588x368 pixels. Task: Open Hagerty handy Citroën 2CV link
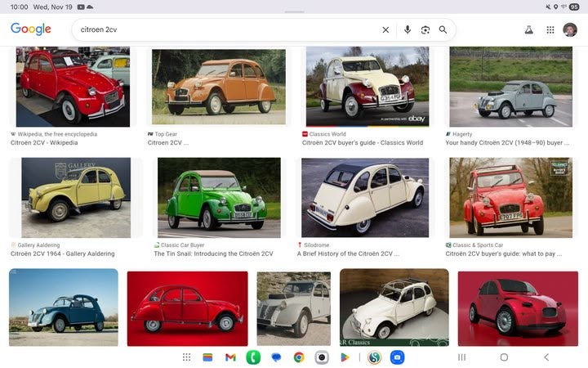pyautogui.click(x=507, y=142)
